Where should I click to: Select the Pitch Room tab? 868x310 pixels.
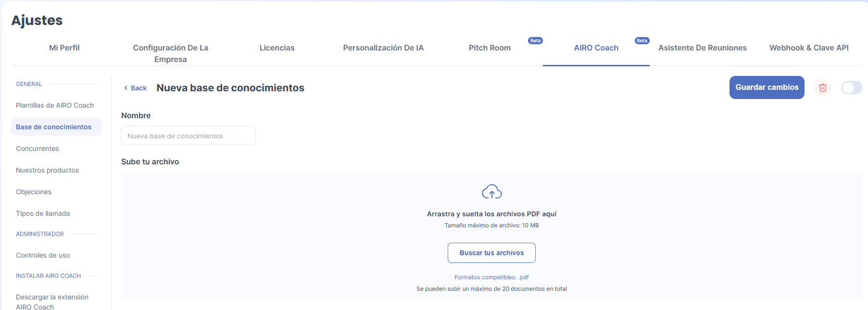pyautogui.click(x=490, y=48)
